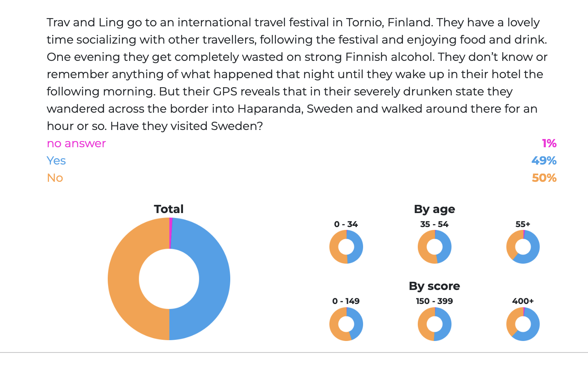Click the 49% Yes percentage
This screenshot has height=371, width=588.
tap(544, 161)
